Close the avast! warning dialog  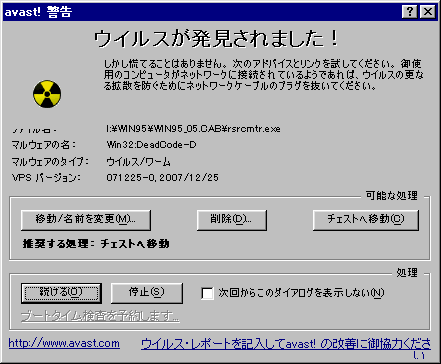click(x=428, y=12)
